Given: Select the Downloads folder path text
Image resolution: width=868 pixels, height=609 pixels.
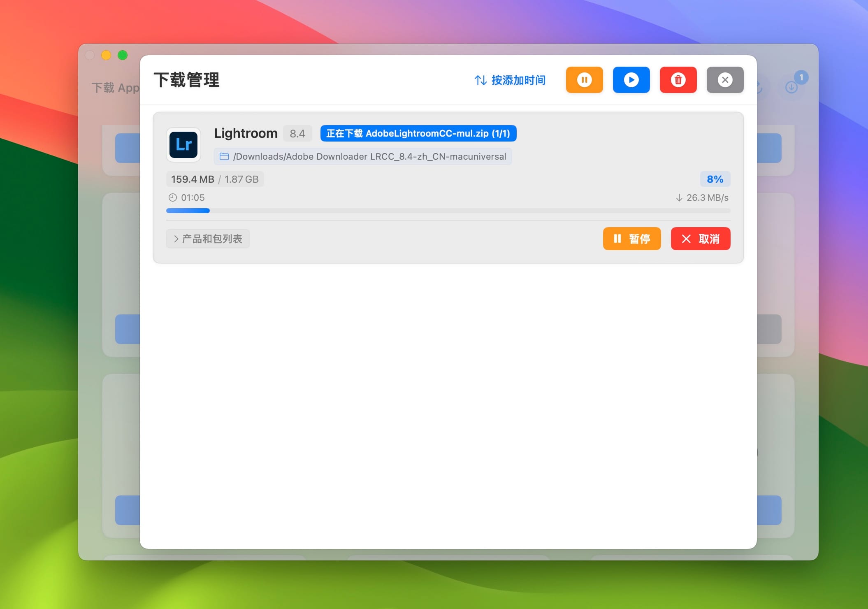Looking at the screenshot, I should tap(369, 156).
